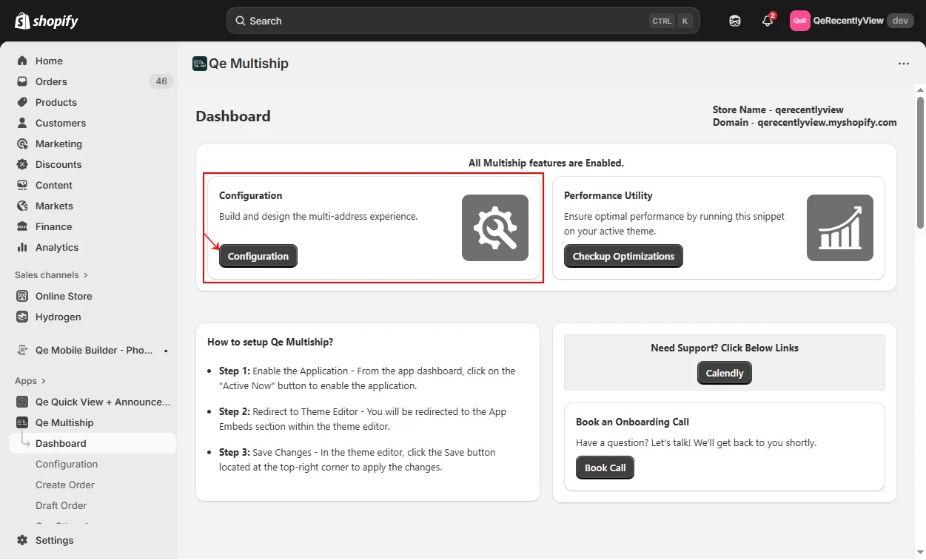Click the Checkup Optimizations button
926x560 pixels.
pos(623,256)
